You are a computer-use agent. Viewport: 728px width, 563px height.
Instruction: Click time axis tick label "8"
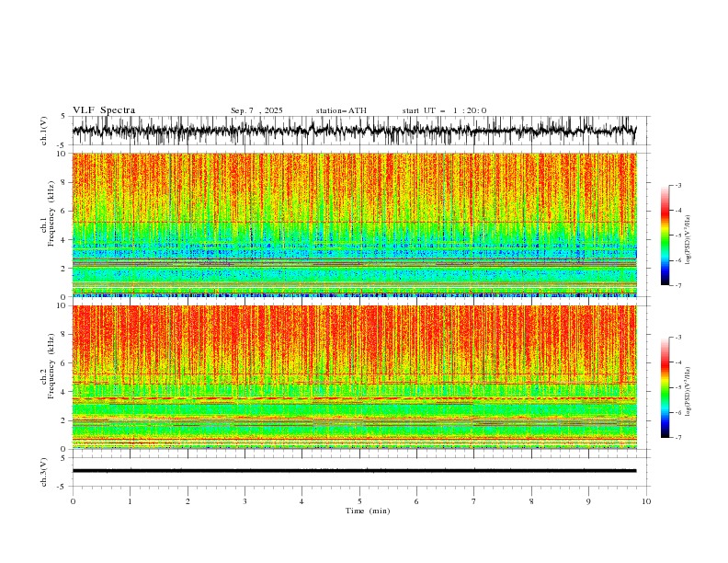[x=531, y=501]
